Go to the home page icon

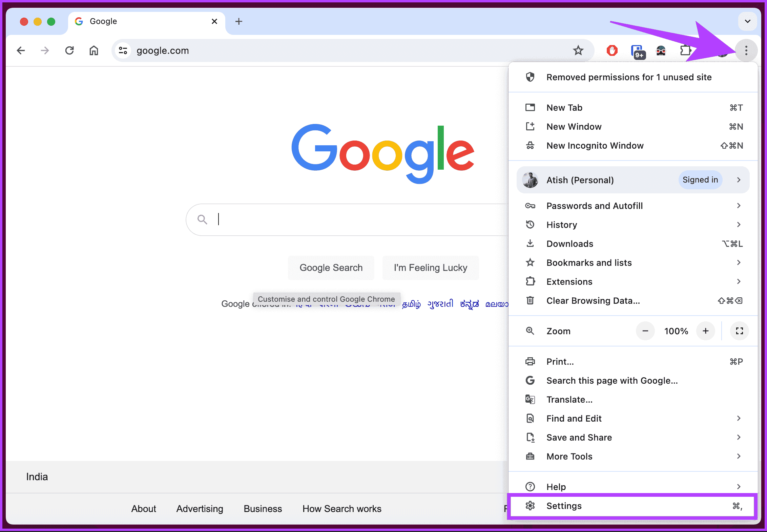tap(94, 51)
